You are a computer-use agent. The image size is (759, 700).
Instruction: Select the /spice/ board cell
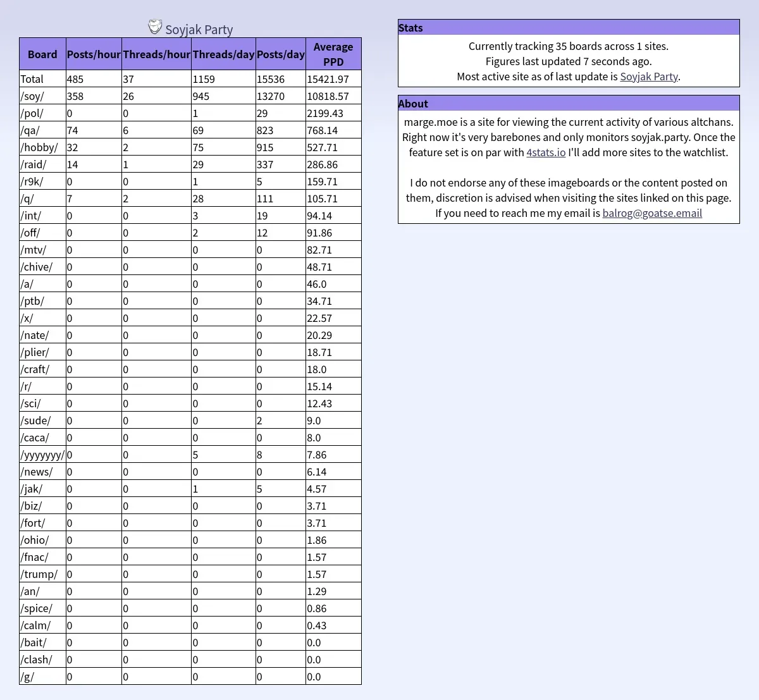tap(42, 608)
